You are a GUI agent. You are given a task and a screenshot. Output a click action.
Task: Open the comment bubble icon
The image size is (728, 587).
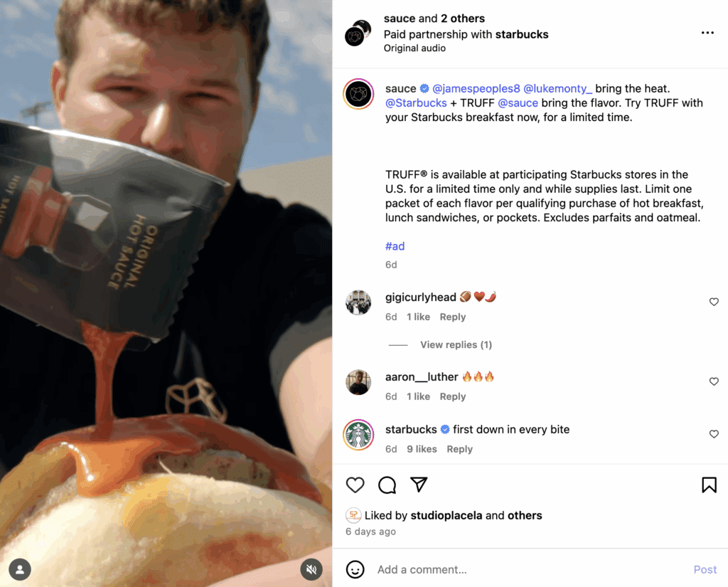pyautogui.click(x=387, y=485)
